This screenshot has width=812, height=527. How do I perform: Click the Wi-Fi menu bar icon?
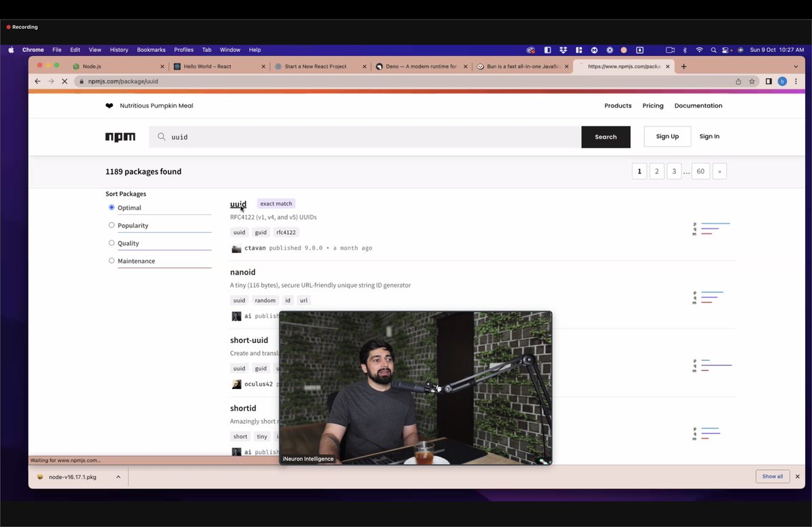[x=699, y=50]
